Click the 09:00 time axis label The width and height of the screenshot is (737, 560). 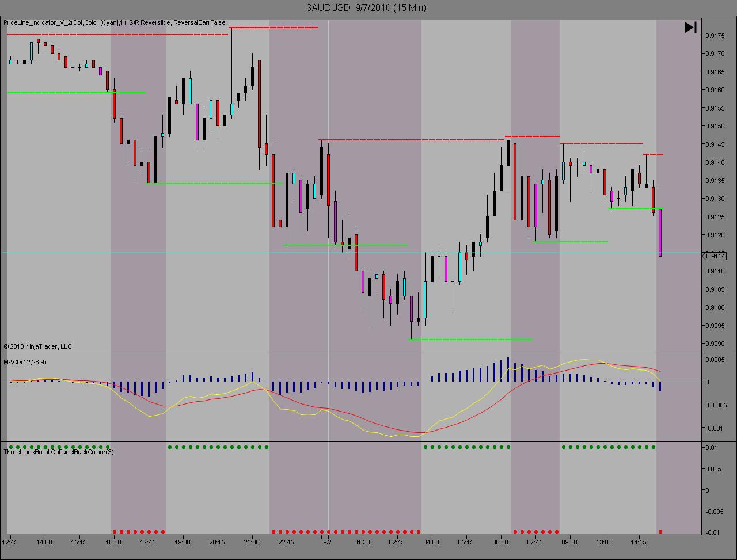569,542
